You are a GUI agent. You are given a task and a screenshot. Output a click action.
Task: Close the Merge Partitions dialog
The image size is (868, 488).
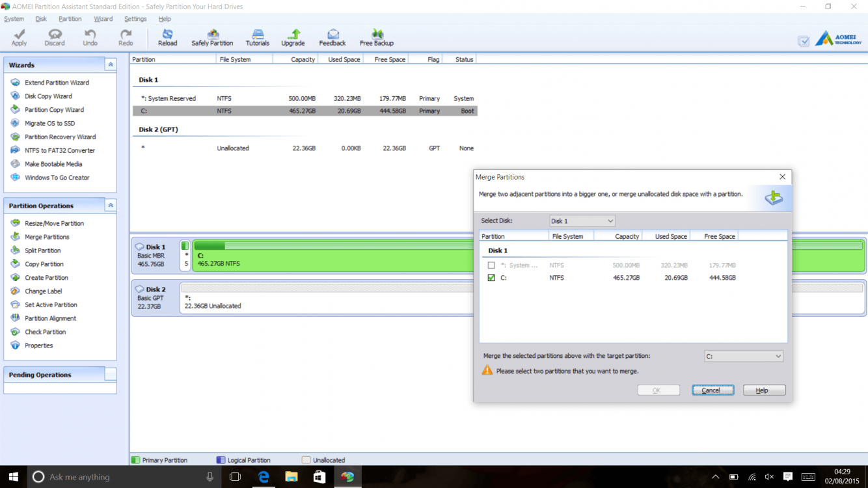pyautogui.click(x=782, y=177)
